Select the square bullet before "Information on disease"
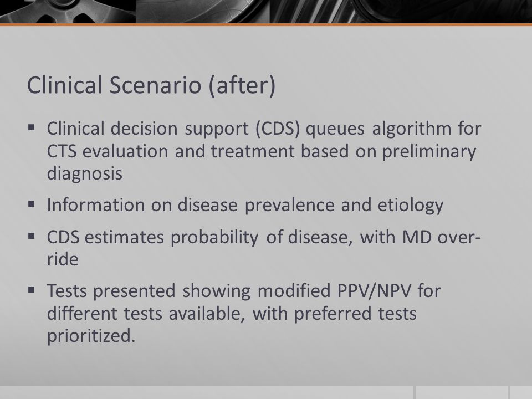Screen dimensions: 532x399 tap(32, 204)
